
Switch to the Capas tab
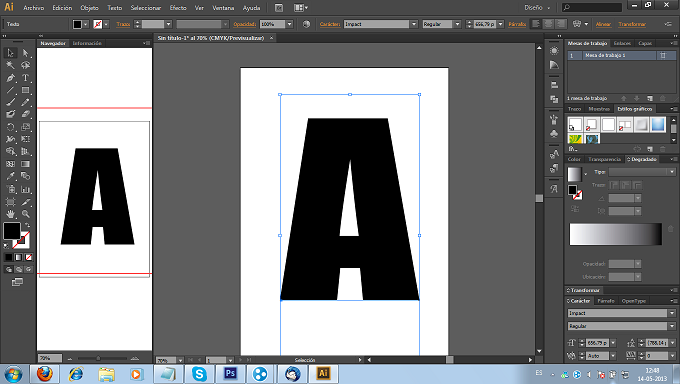(x=645, y=43)
